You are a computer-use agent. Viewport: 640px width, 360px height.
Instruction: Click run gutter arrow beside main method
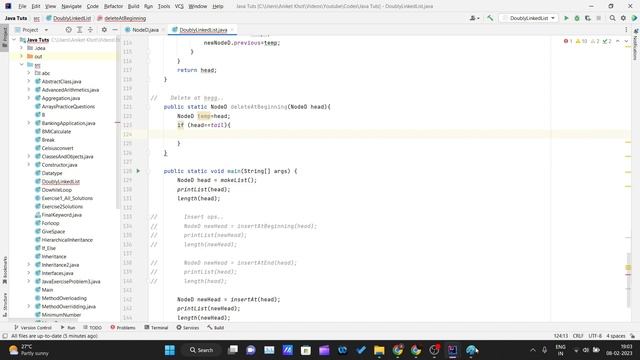point(138,171)
